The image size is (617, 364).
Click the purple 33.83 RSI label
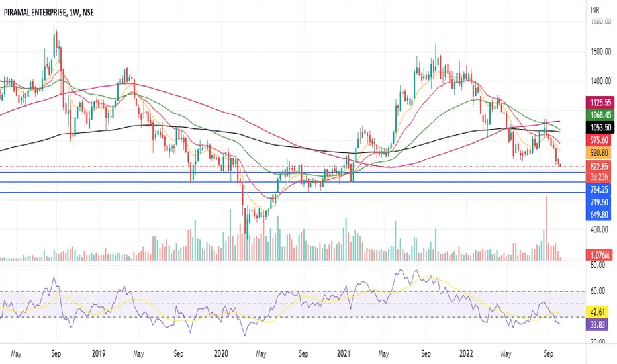pos(597,325)
